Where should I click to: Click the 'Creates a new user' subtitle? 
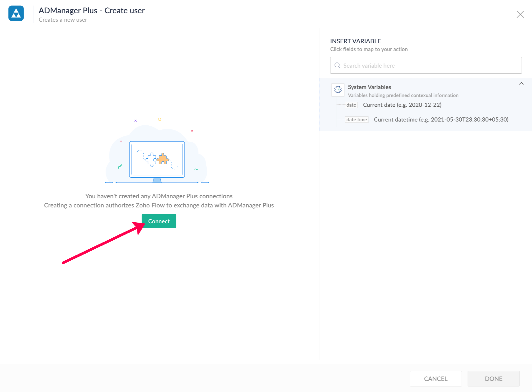point(63,20)
